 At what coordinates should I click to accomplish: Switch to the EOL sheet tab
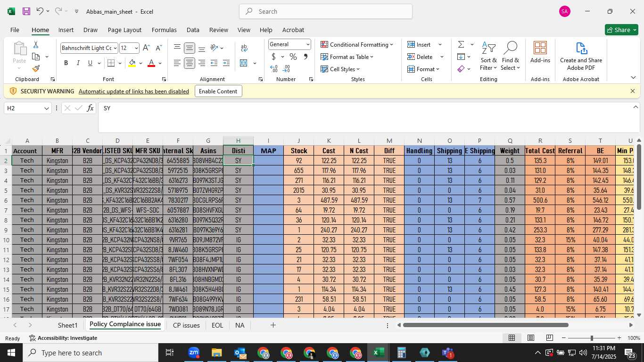tap(217, 325)
